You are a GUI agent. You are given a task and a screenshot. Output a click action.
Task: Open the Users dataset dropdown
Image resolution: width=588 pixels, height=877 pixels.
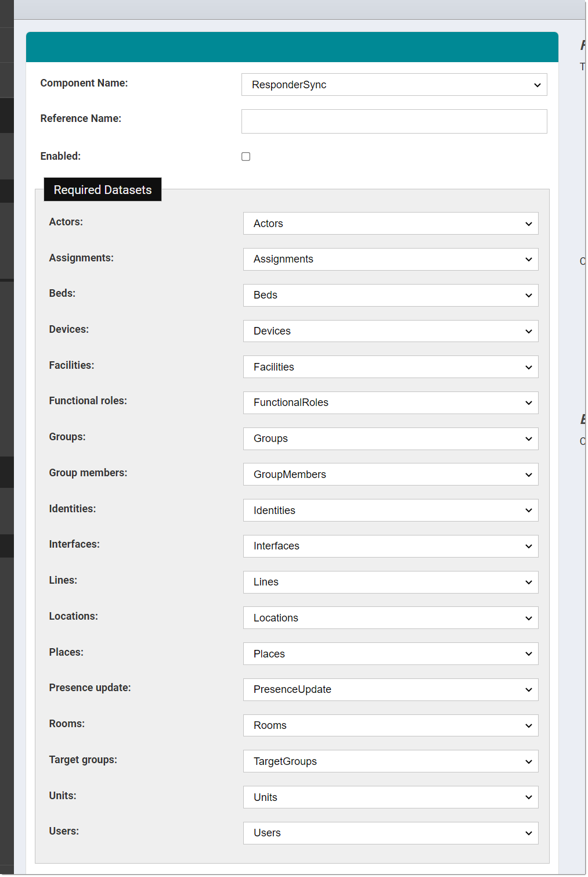point(390,833)
